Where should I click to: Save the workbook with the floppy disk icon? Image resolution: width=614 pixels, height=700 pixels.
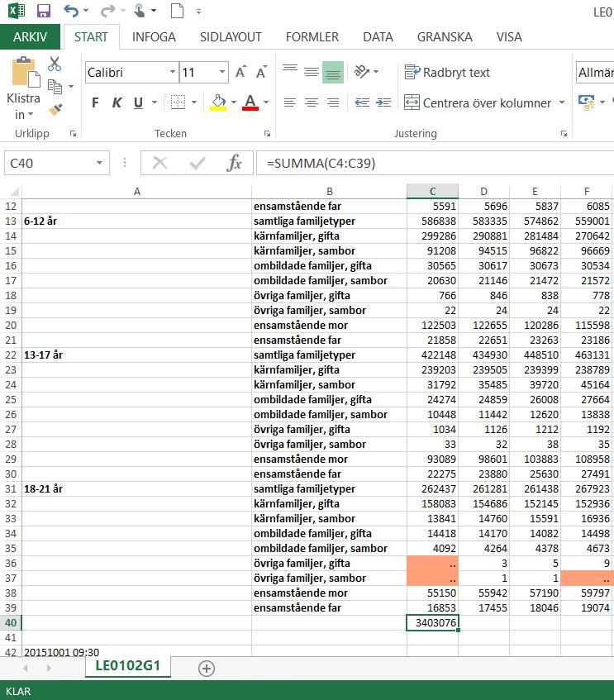tap(43, 10)
